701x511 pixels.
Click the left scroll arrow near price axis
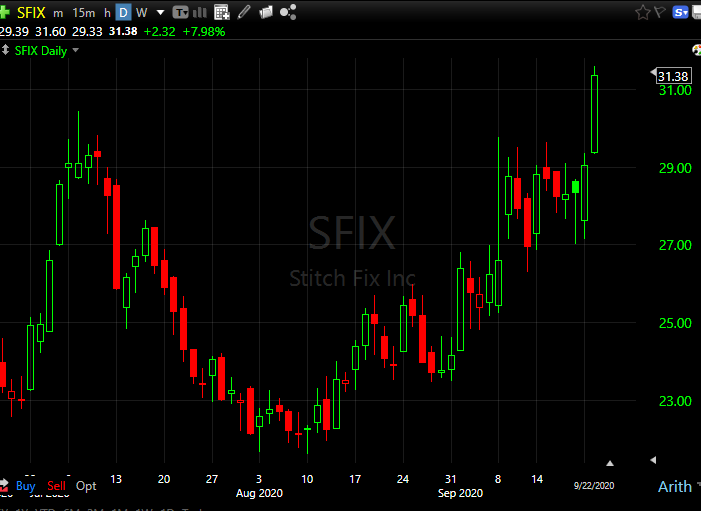(653, 460)
